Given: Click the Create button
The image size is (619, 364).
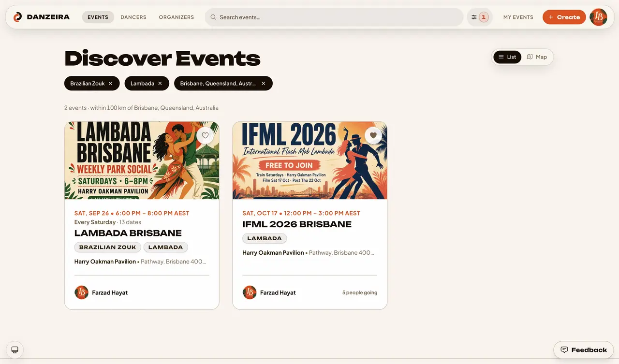Looking at the screenshot, I should tap(564, 17).
